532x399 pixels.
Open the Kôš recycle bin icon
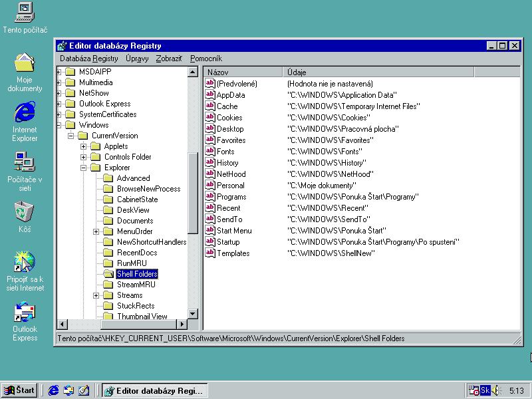25,212
